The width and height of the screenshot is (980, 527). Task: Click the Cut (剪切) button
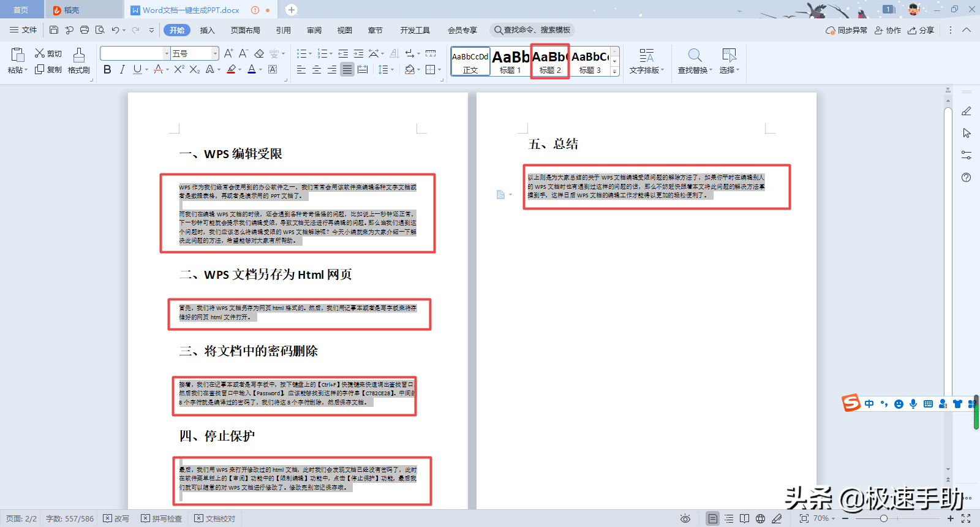48,53
